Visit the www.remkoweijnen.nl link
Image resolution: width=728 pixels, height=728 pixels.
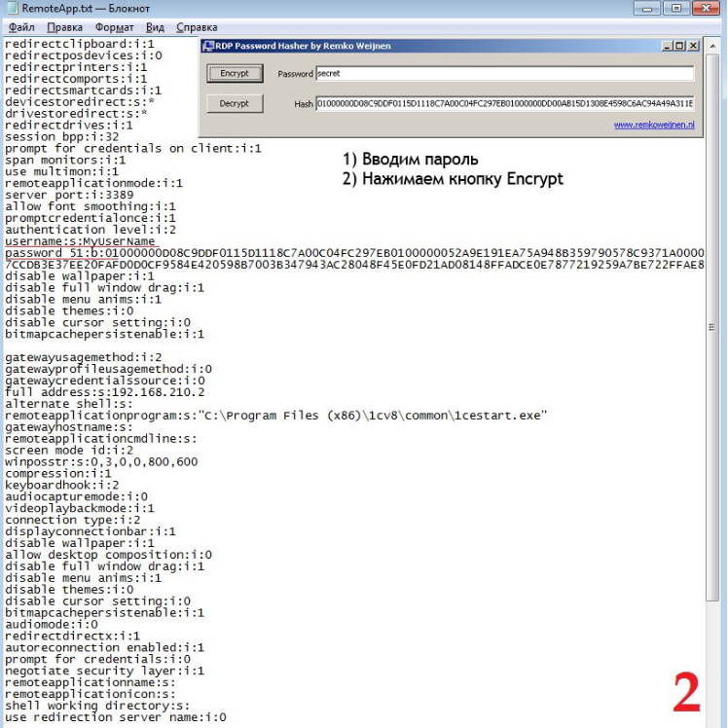pos(654,125)
